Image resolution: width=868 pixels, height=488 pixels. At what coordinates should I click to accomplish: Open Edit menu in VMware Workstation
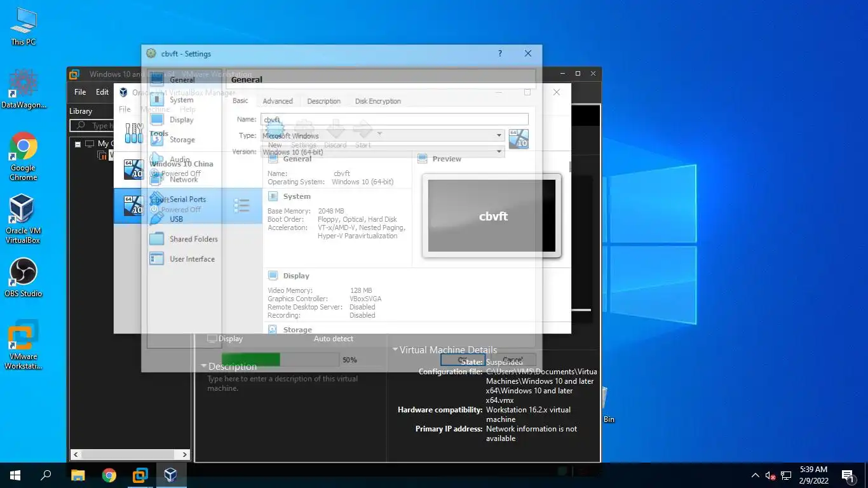pyautogui.click(x=102, y=92)
